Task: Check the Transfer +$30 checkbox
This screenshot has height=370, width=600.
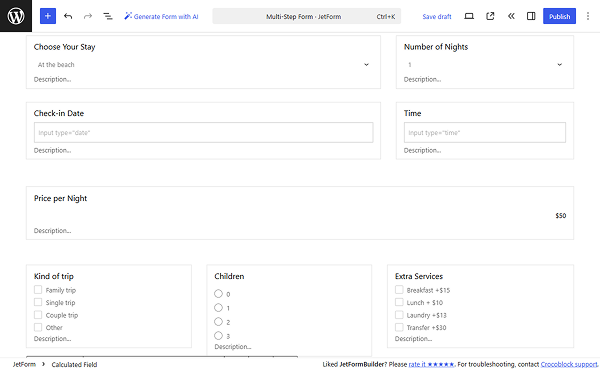Action: tap(399, 327)
